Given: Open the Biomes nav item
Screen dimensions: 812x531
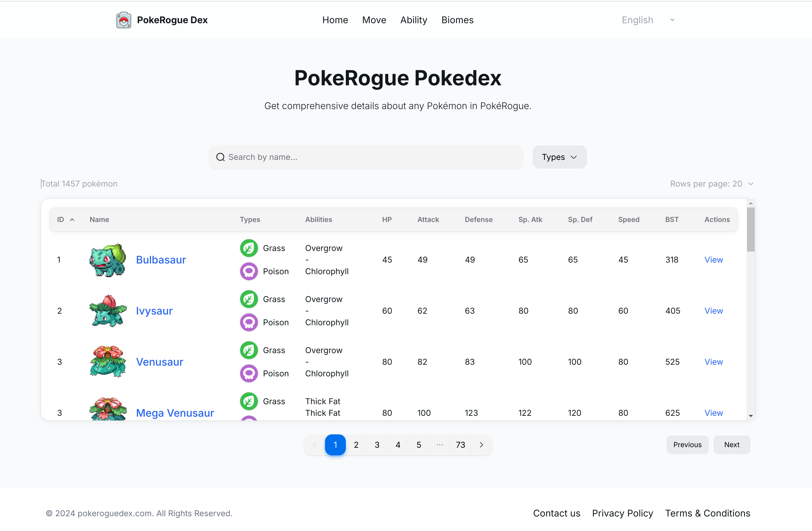Looking at the screenshot, I should (457, 20).
